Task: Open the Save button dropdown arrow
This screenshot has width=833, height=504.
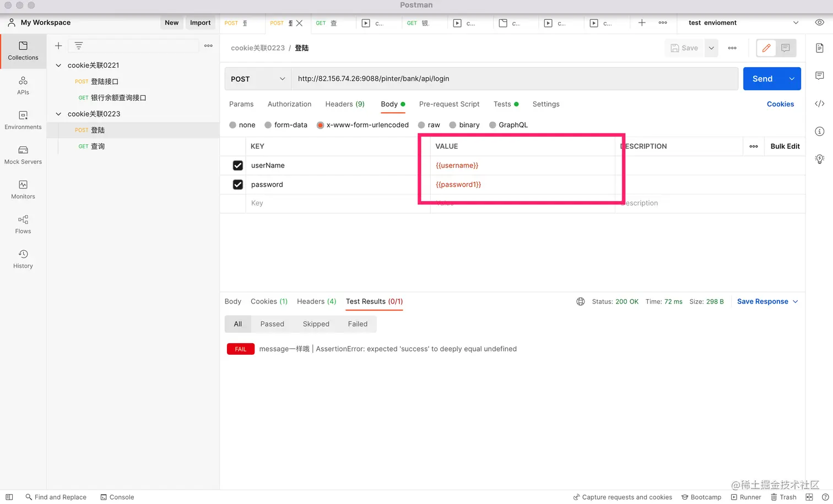Action: [x=711, y=48]
